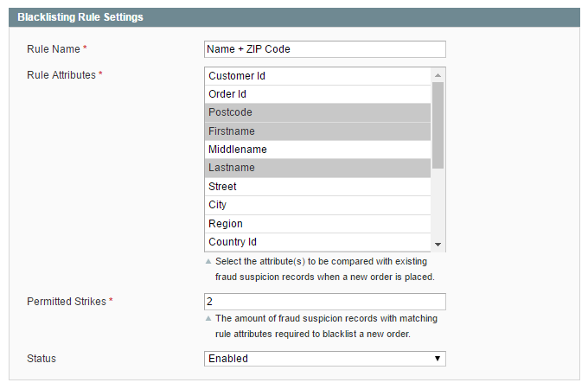Select City from the attribute list
This screenshot has width=588, height=389.
click(317, 205)
